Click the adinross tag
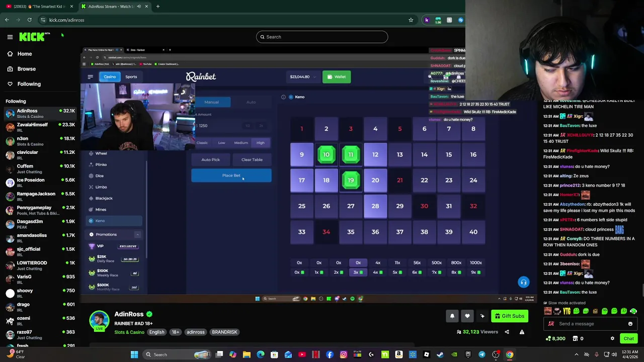 point(196,332)
